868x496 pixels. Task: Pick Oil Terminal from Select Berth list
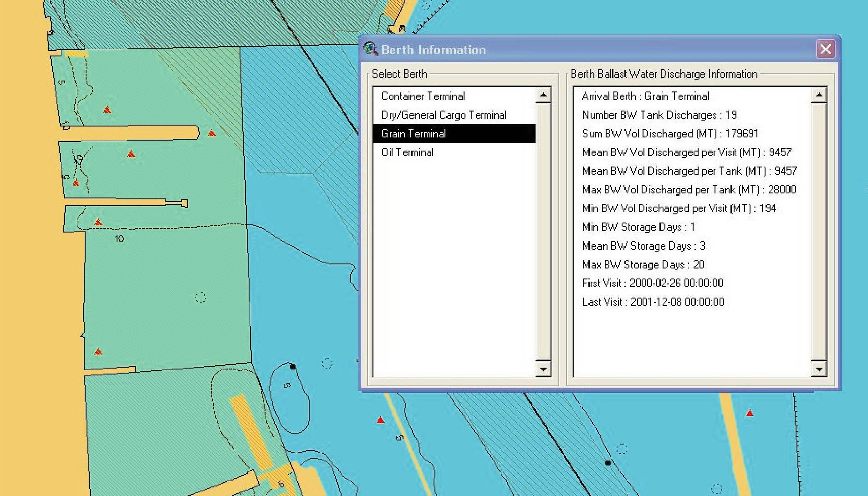[407, 152]
